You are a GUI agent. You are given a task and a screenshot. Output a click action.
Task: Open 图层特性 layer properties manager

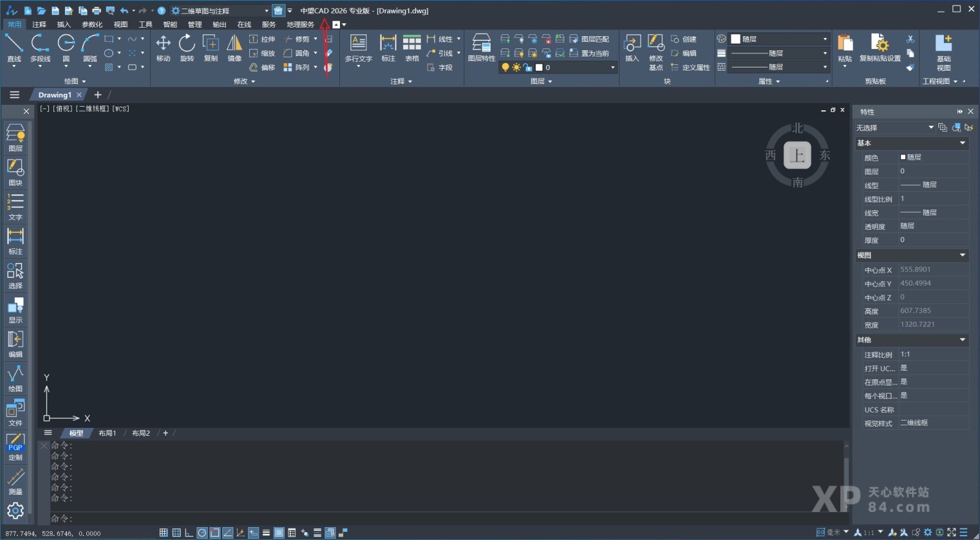click(x=481, y=48)
